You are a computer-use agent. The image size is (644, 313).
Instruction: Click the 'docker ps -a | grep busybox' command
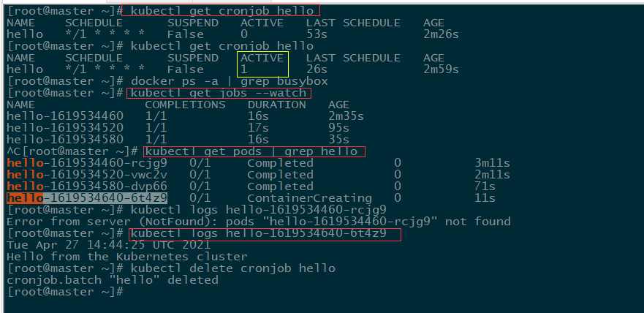tap(230, 81)
